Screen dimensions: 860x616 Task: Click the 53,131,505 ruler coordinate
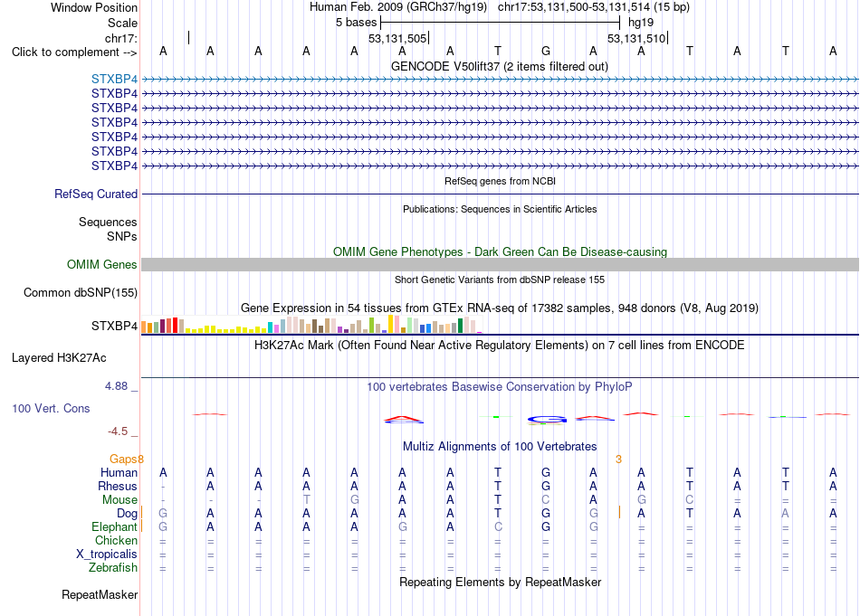(397, 39)
